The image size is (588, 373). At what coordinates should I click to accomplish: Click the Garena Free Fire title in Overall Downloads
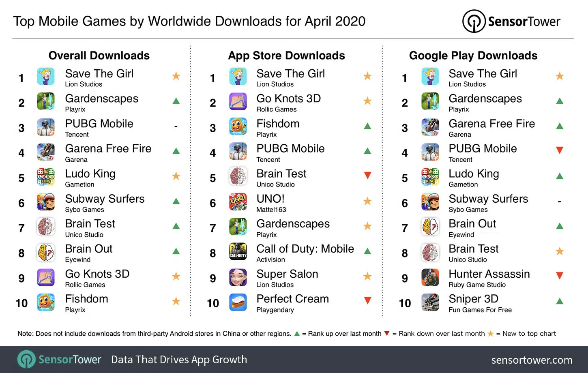(108, 148)
